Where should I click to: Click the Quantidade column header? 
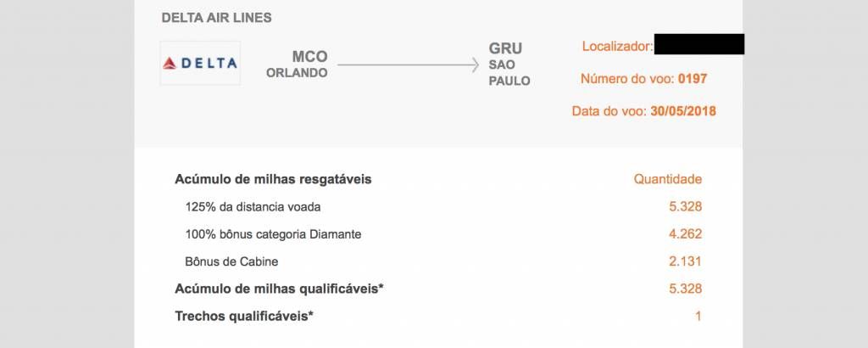(x=668, y=180)
